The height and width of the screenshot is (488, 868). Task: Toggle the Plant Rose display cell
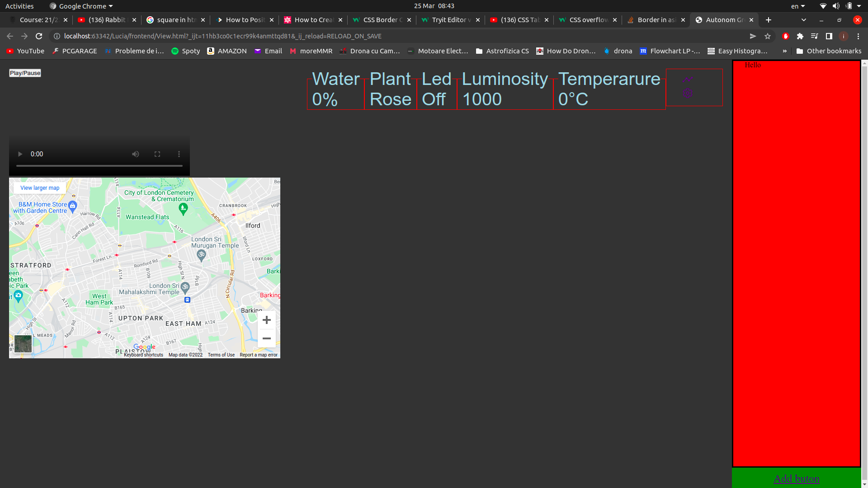[391, 88]
